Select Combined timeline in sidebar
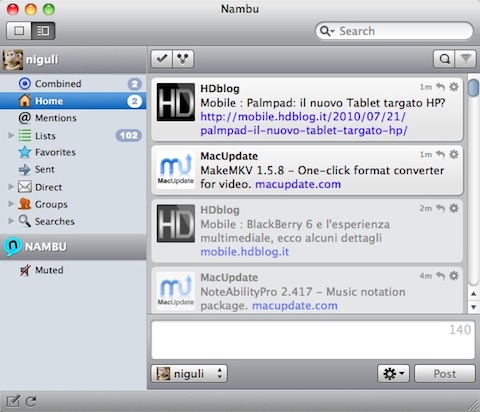 73,84
